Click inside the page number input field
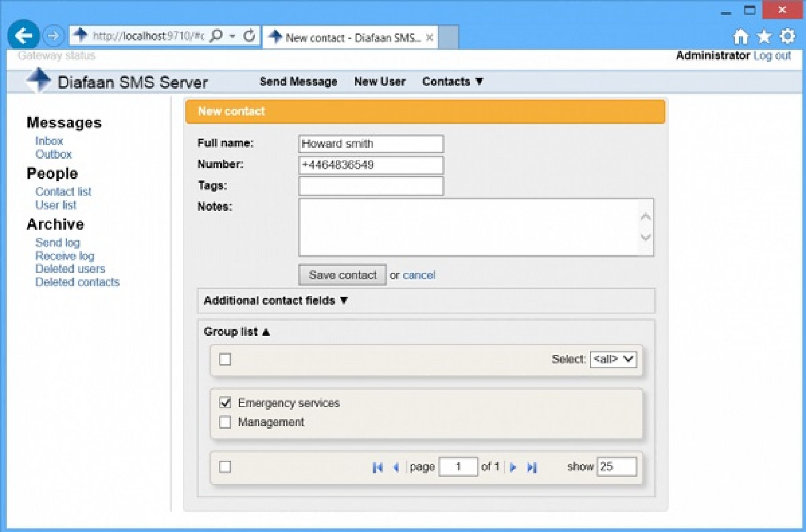This screenshot has height=532, width=806. pyautogui.click(x=458, y=466)
